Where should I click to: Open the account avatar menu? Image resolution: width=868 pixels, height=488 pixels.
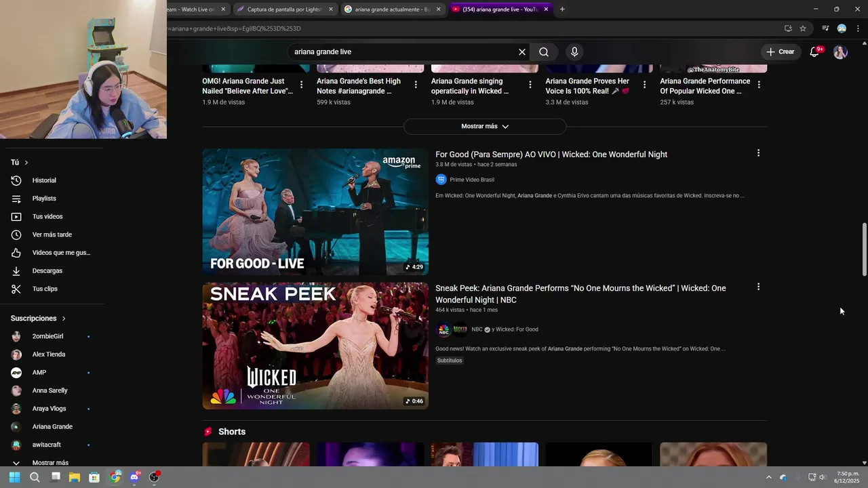click(840, 52)
